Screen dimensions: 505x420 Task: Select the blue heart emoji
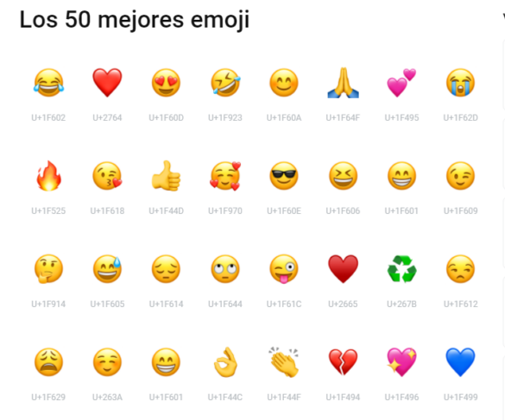click(x=461, y=362)
